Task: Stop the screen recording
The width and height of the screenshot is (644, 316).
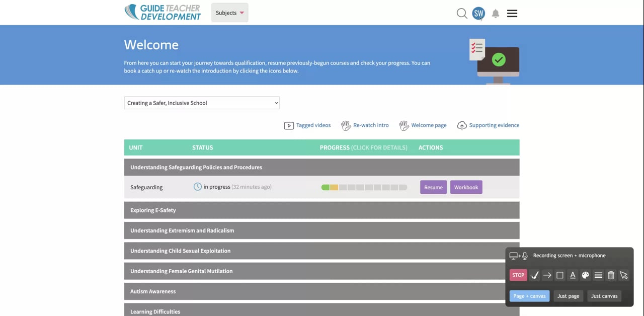Action: coord(518,275)
